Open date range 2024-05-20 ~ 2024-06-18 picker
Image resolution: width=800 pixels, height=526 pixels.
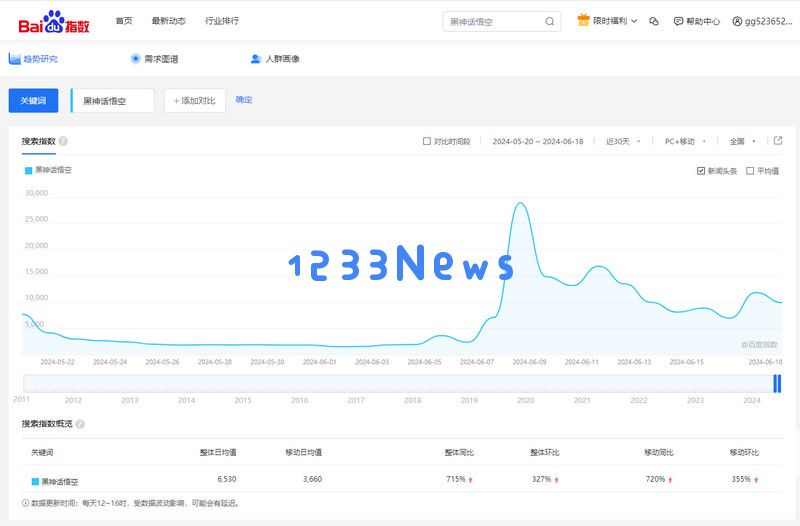tap(538, 141)
